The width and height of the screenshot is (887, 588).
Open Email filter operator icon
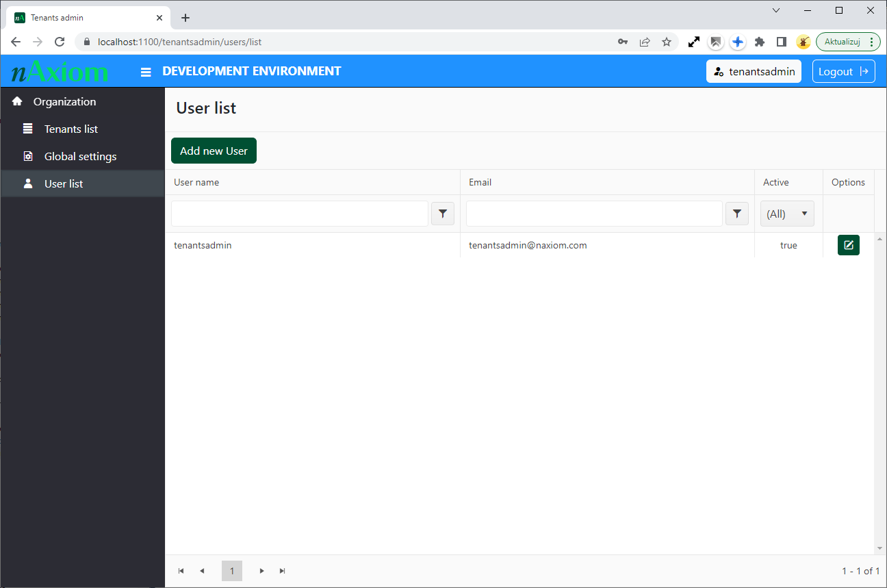click(x=736, y=214)
